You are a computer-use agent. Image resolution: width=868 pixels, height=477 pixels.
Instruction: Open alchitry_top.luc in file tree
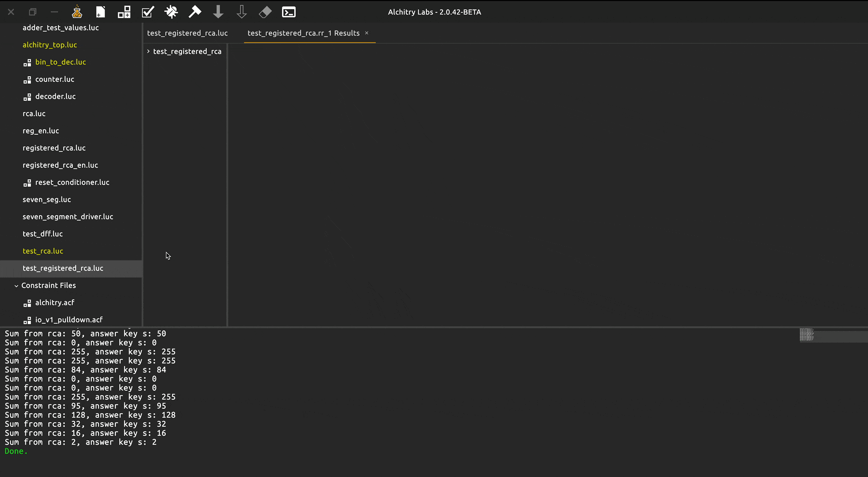coord(50,45)
